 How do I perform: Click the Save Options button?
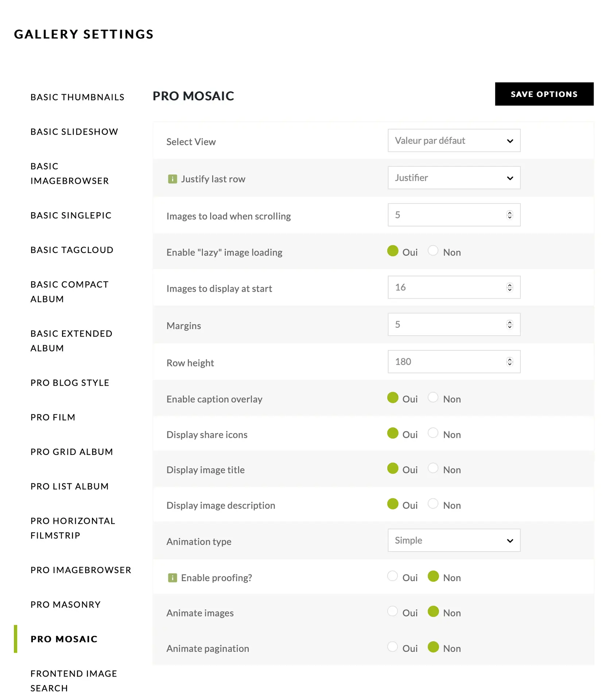click(544, 94)
